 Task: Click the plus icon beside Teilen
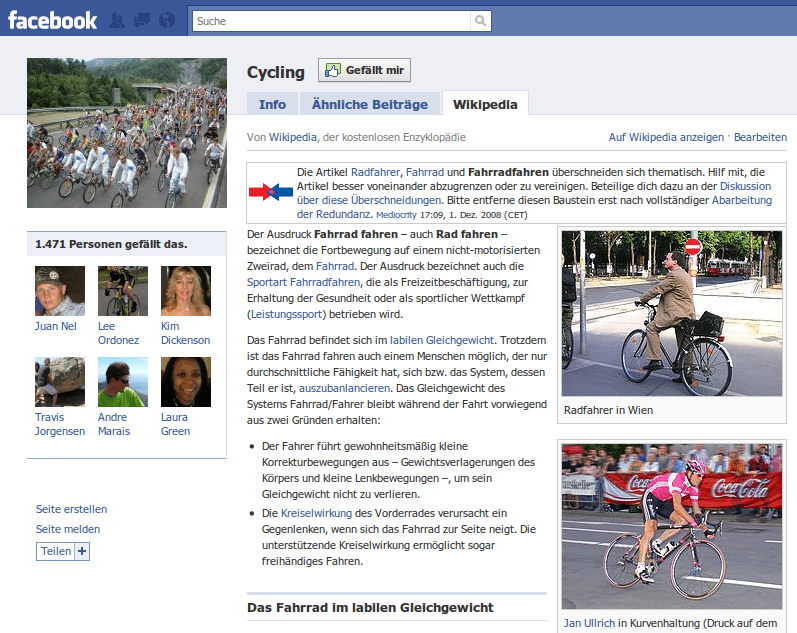[x=82, y=552]
